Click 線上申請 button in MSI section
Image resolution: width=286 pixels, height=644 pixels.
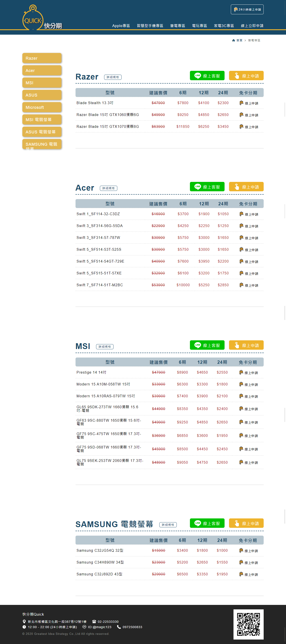tap(246, 345)
